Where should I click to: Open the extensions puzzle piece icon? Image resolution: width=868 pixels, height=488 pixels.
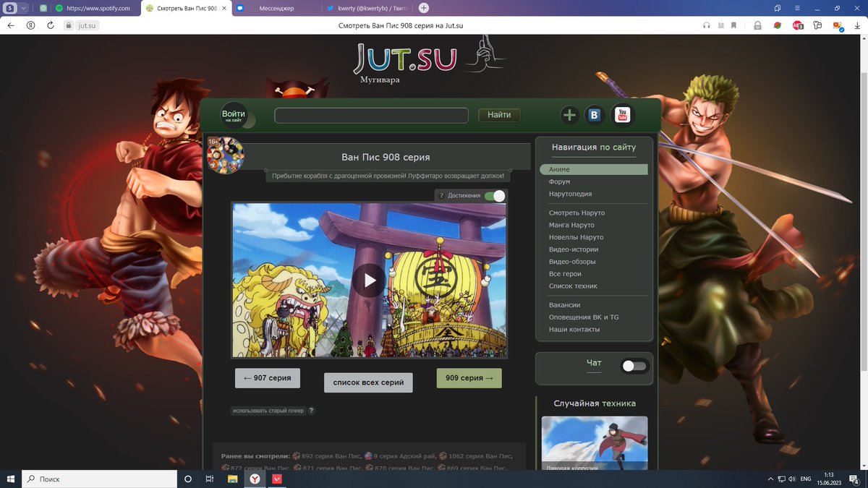pyautogui.click(x=817, y=25)
